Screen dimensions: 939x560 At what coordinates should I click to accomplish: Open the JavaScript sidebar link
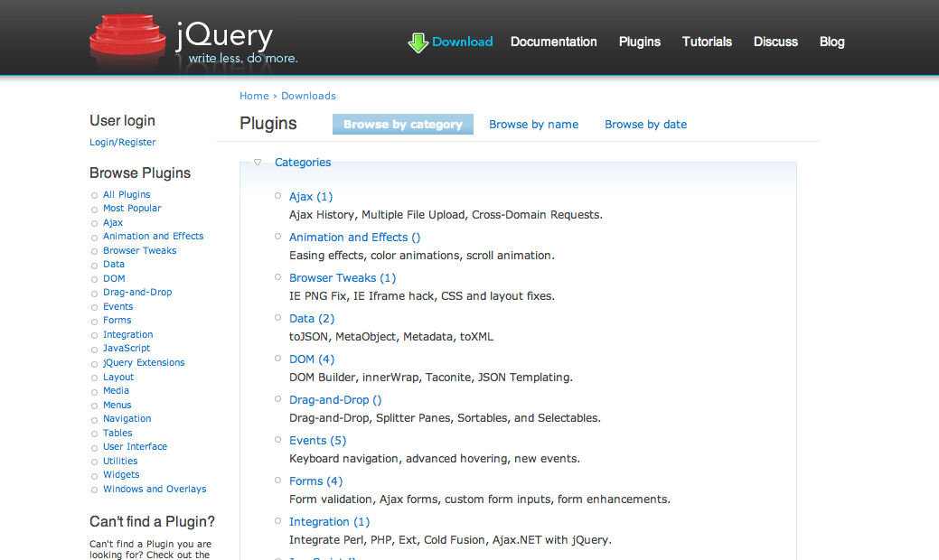click(x=127, y=349)
